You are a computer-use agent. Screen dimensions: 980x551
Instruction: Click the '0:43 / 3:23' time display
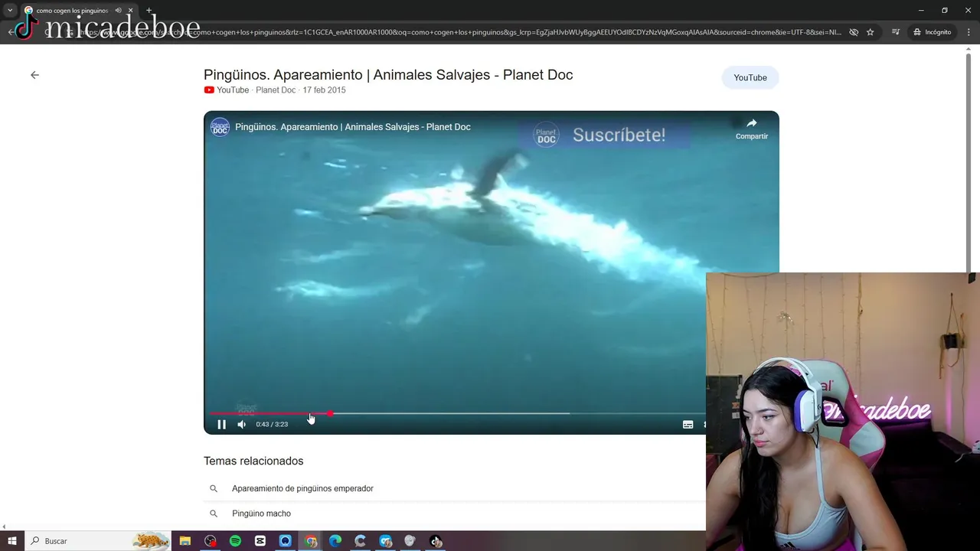[272, 424]
